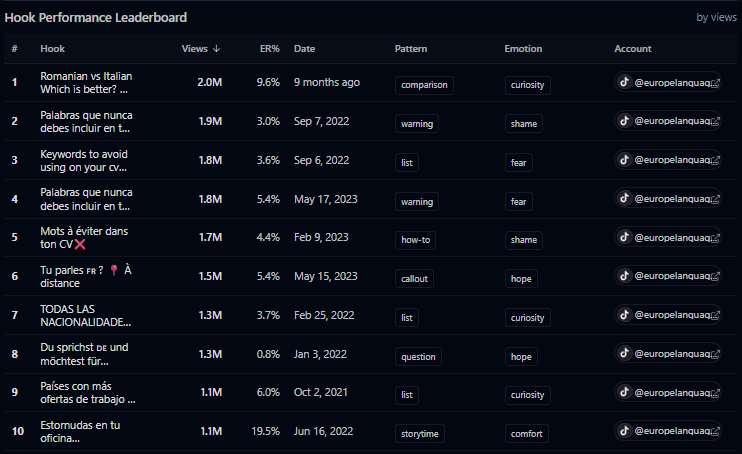Select the 'comfort' emotion tag
The height and width of the screenshot is (454, 742).
point(525,434)
